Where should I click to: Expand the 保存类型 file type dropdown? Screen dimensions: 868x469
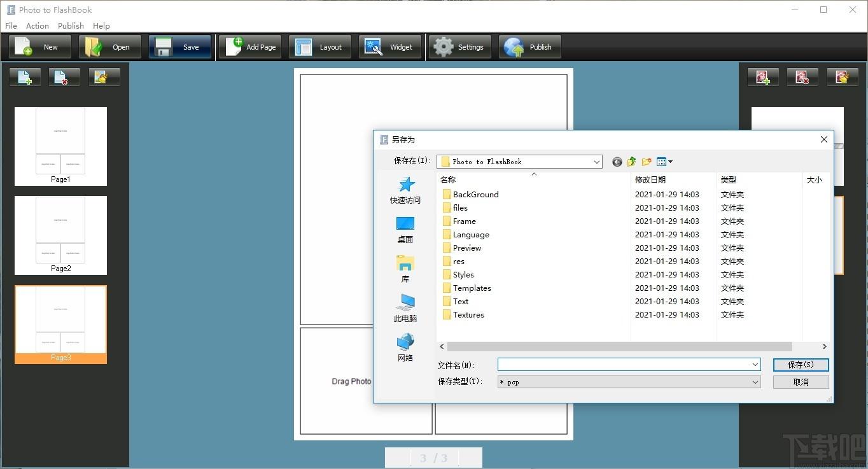click(x=755, y=382)
